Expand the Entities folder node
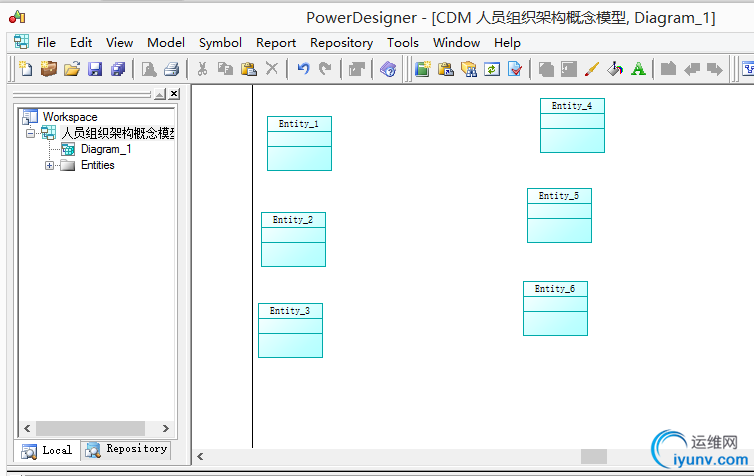Image resolution: width=754 pixels, height=476 pixels. 50,165
